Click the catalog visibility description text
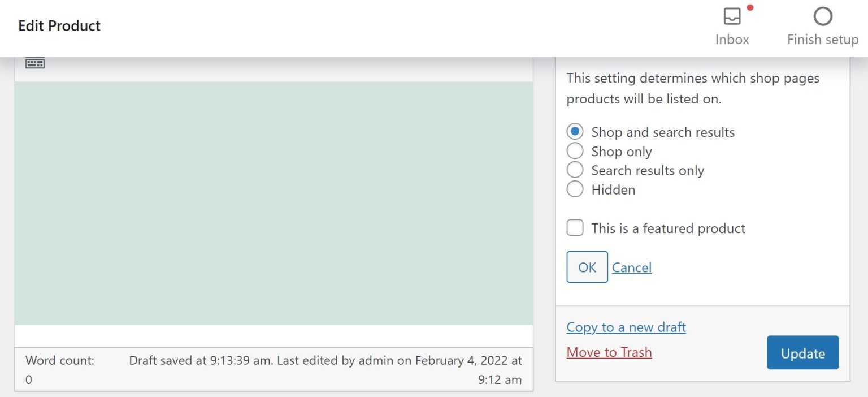 [692, 88]
